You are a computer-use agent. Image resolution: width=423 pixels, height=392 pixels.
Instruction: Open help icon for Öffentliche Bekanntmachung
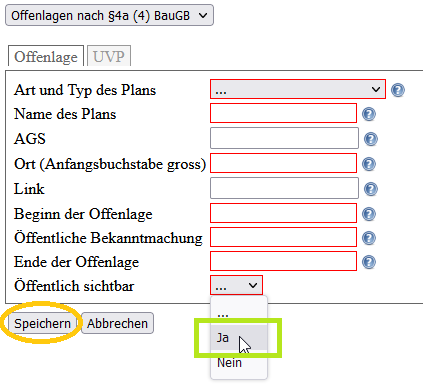pyautogui.click(x=369, y=238)
